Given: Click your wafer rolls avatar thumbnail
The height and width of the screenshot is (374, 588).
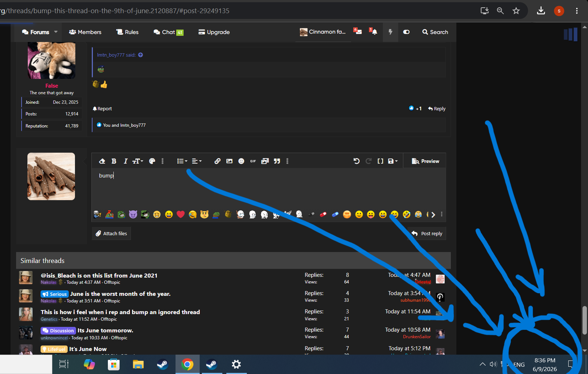Looking at the screenshot, I should [x=51, y=176].
